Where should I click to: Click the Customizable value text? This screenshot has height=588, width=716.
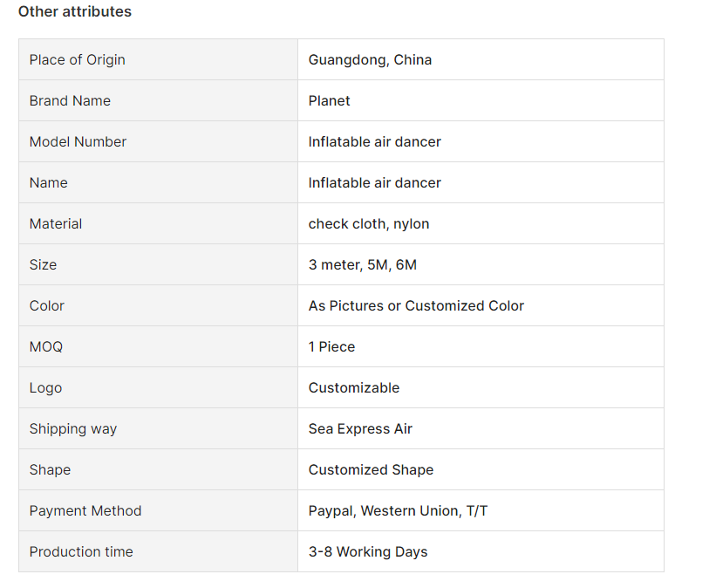click(353, 388)
